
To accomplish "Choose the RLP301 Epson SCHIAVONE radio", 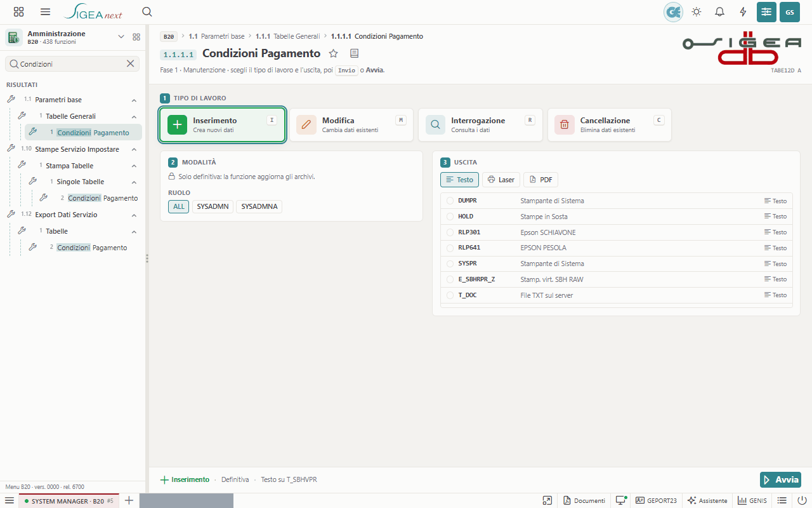I will tap(450, 232).
